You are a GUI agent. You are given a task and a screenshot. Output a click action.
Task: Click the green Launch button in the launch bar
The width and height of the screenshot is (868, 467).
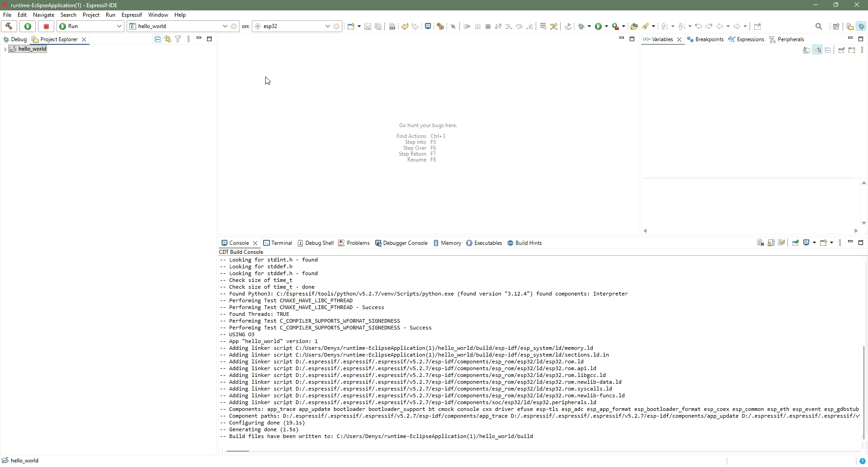click(x=28, y=26)
